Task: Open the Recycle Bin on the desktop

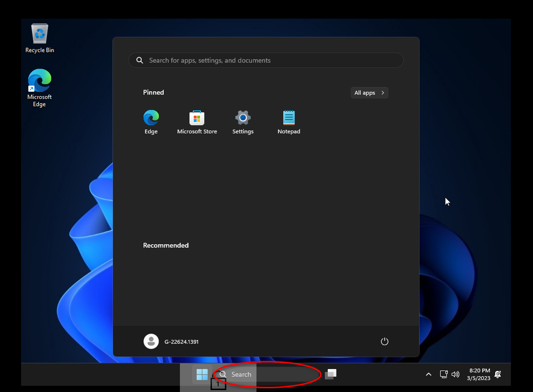Action: coord(40,38)
